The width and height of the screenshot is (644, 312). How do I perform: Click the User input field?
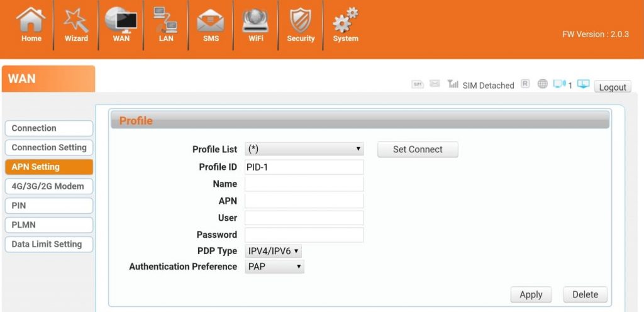304,218
